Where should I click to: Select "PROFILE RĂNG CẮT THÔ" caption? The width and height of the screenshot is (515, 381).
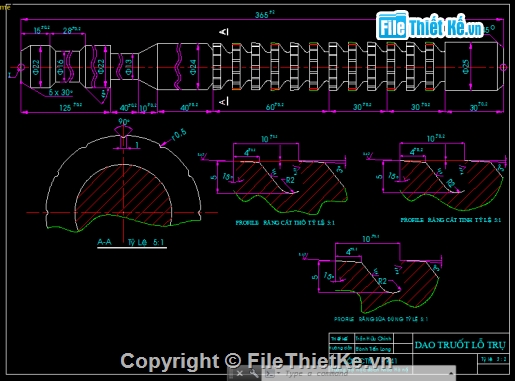coord(285,223)
